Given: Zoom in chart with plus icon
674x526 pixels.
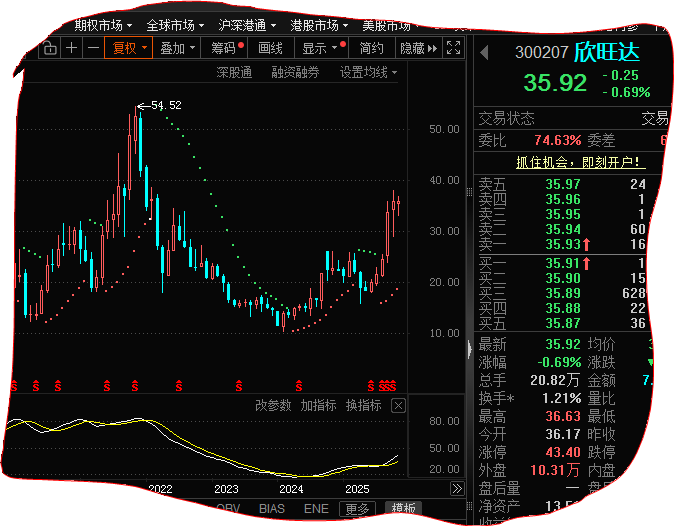Looking at the screenshot, I should click(x=71, y=48).
